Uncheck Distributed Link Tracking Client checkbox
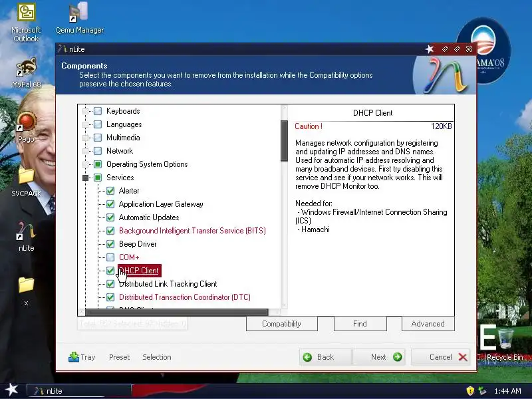The image size is (532, 399). [x=110, y=284]
